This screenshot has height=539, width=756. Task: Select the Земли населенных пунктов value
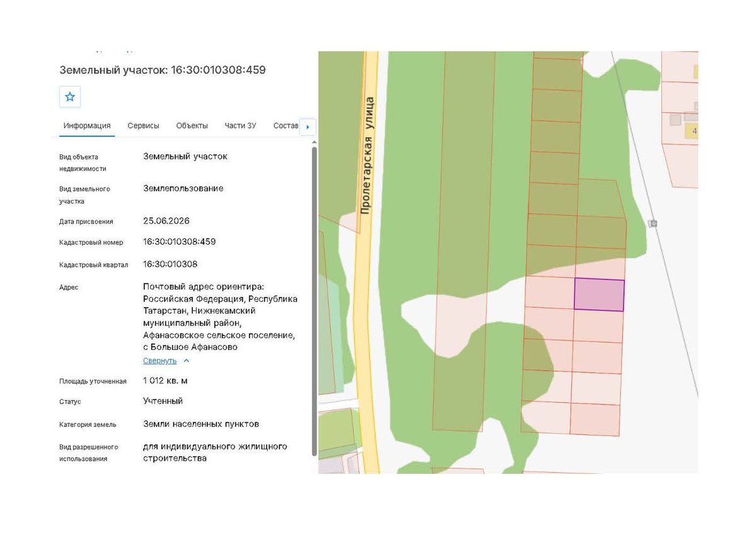(x=201, y=424)
